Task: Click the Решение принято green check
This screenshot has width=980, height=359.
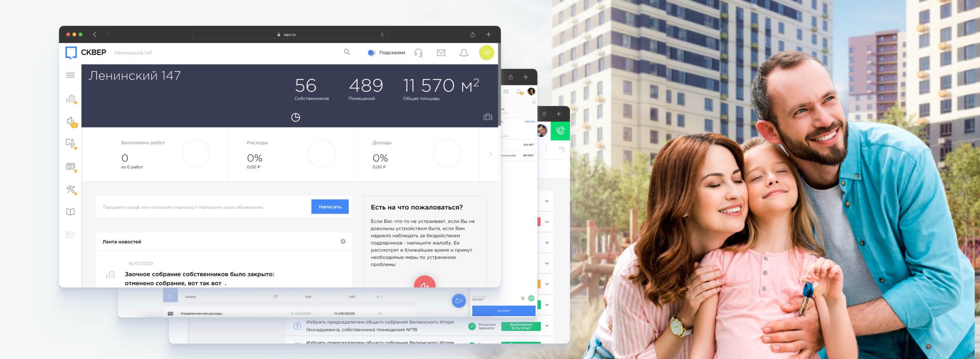Action: (x=472, y=326)
